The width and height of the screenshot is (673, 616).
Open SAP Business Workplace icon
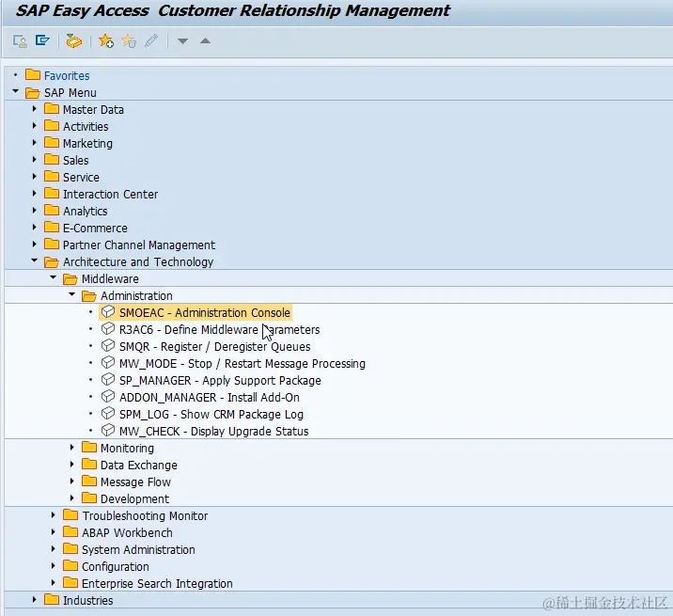73,41
